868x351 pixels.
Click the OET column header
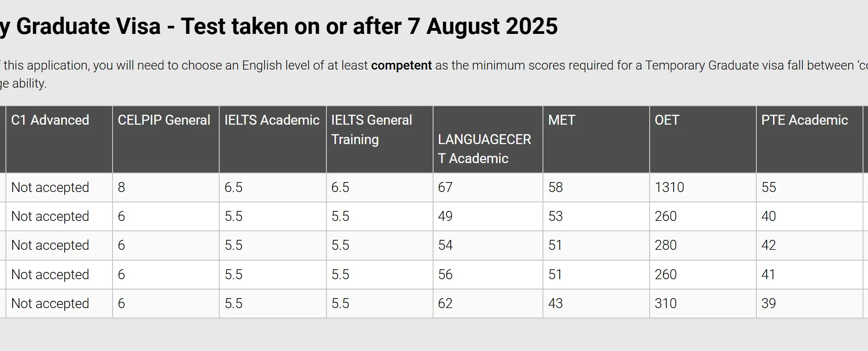click(667, 120)
